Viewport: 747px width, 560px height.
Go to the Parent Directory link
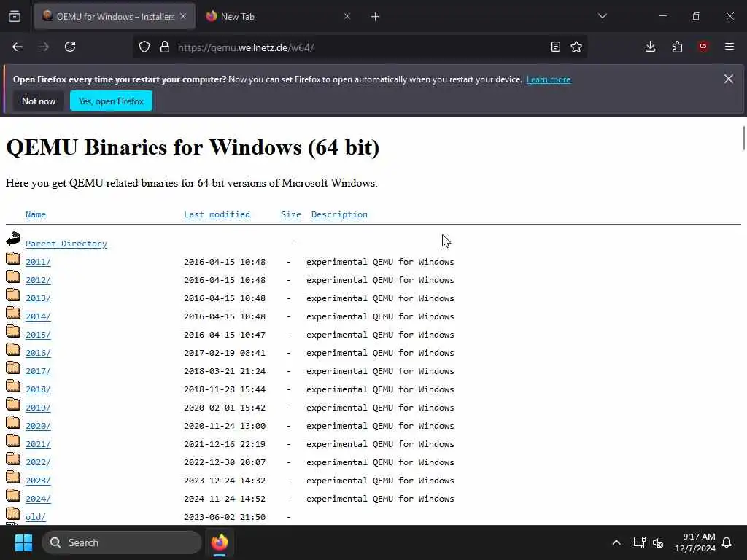(x=66, y=244)
